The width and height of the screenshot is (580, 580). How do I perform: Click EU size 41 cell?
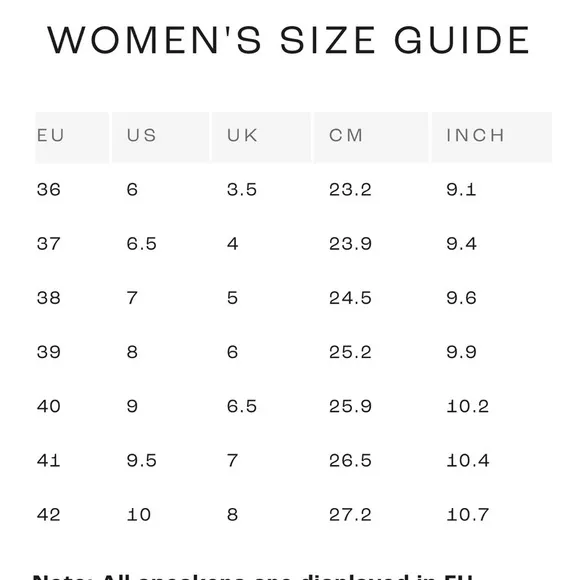(48, 461)
